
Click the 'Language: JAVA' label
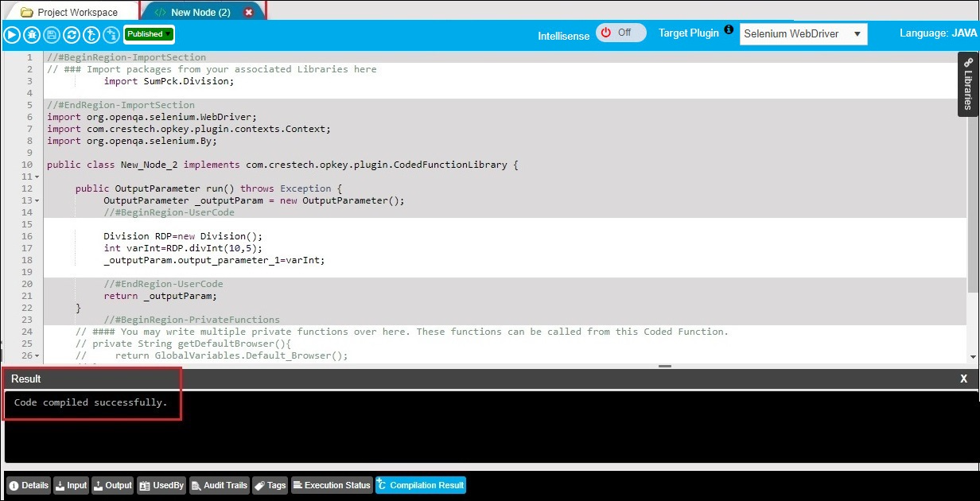938,33
